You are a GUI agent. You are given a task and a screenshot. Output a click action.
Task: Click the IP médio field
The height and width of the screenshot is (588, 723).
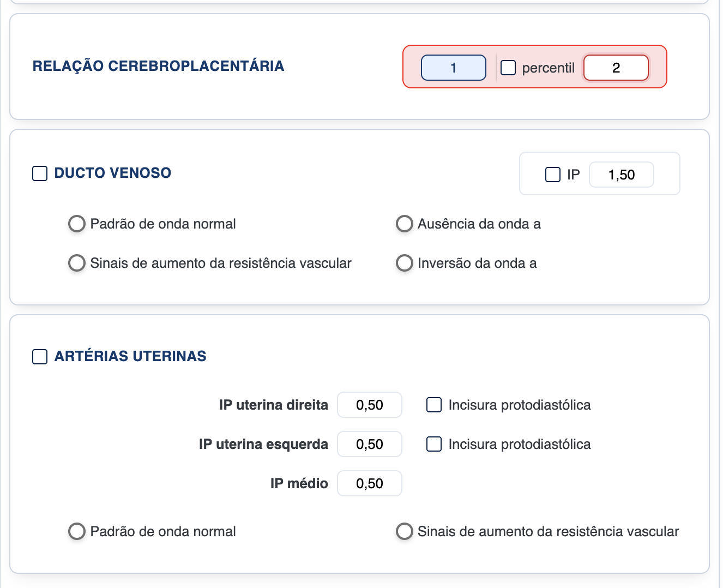click(x=369, y=483)
